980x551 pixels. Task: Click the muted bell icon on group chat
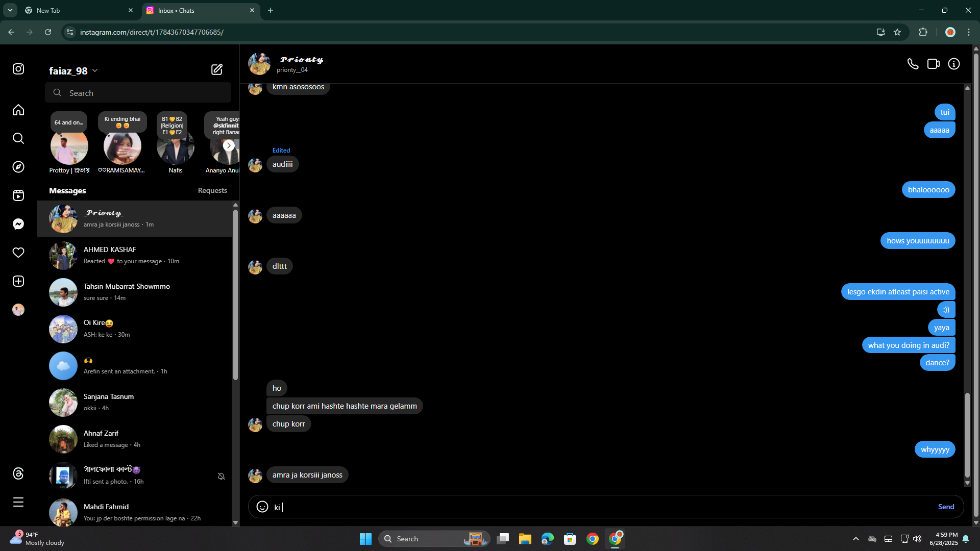(221, 476)
